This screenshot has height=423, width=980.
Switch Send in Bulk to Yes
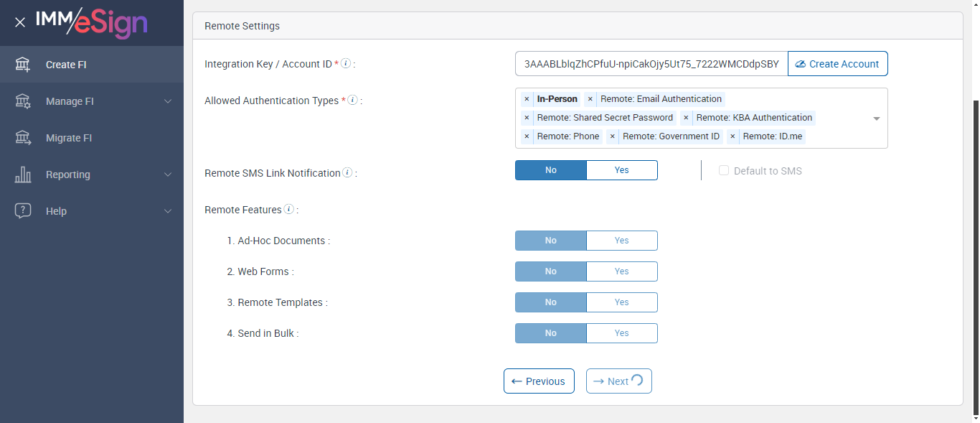click(621, 333)
